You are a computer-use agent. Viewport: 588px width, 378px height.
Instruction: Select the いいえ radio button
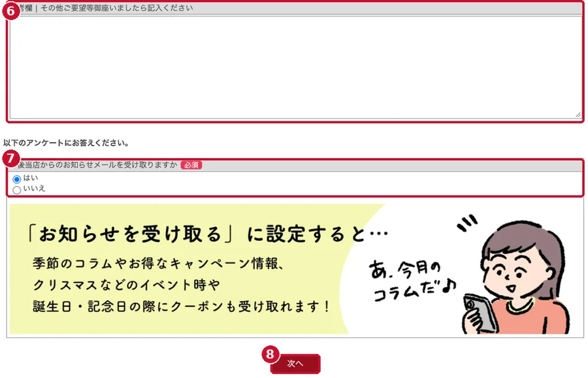[x=17, y=190]
